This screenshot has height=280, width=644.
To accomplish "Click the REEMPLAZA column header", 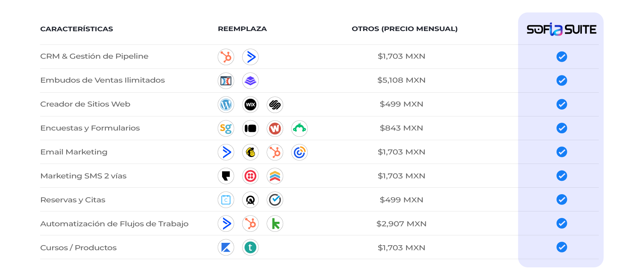I will pos(242,29).
